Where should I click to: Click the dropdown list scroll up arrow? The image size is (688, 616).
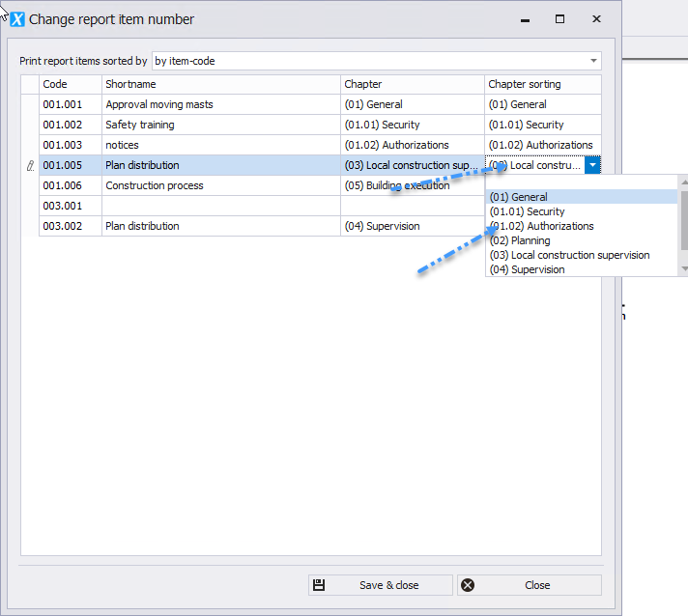point(684,182)
